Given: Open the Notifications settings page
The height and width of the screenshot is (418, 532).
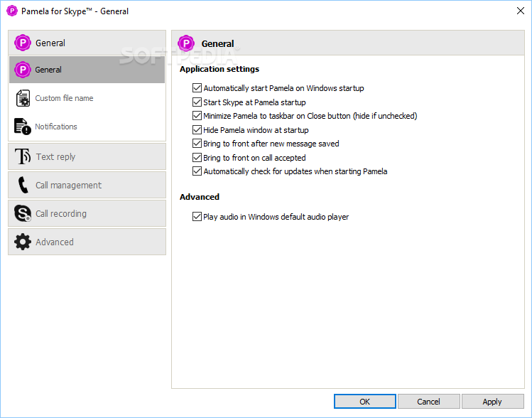Looking at the screenshot, I should point(87,127).
